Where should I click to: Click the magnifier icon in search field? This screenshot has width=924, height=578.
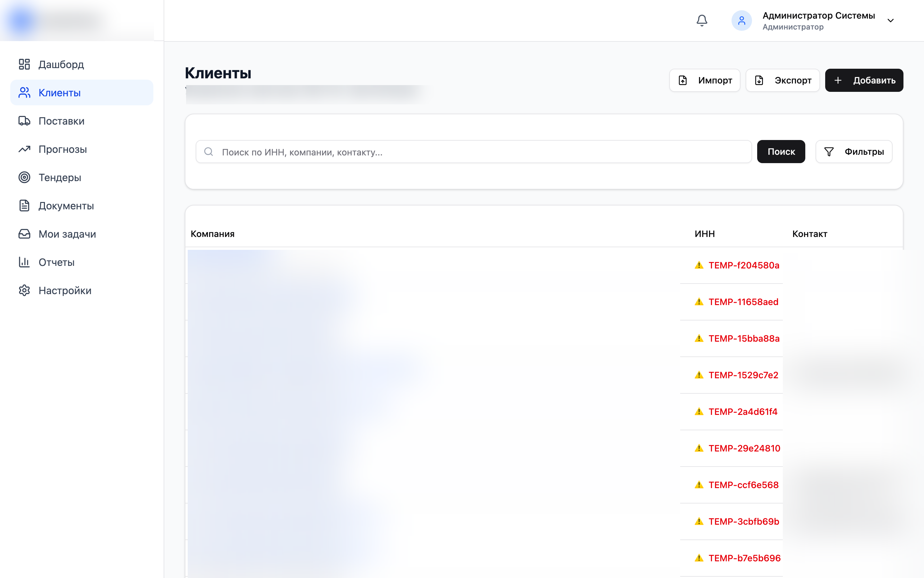pos(209,152)
